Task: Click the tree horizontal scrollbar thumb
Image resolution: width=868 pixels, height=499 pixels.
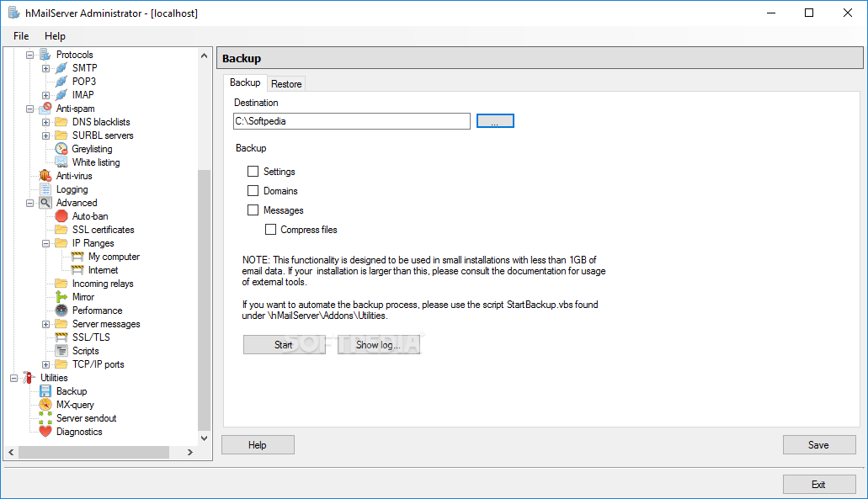Action: [x=93, y=452]
